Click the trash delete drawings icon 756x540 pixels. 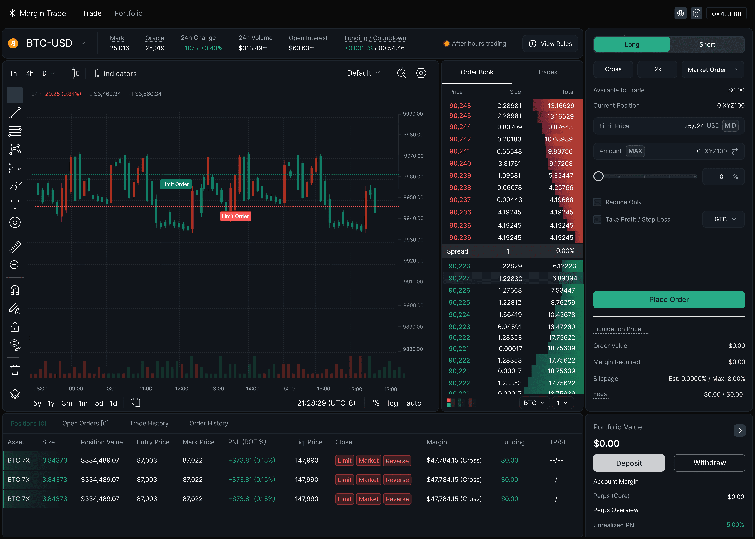coord(15,370)
